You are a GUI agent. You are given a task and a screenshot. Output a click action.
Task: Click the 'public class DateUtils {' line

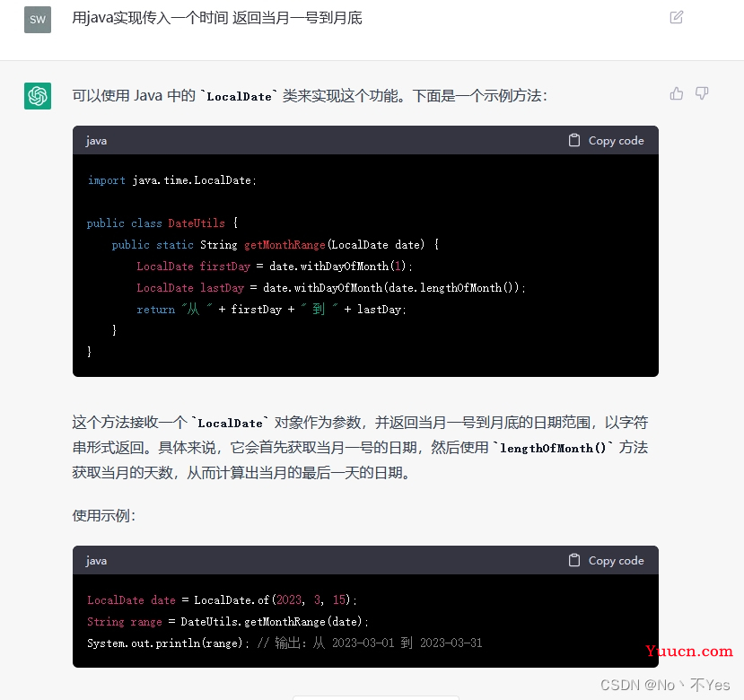click(x=162, y=223)
